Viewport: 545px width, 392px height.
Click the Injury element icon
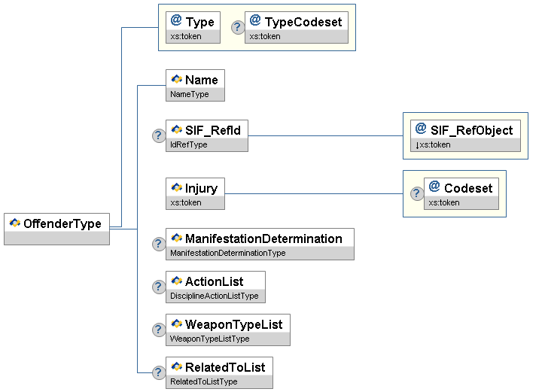(x=177, y=187)
